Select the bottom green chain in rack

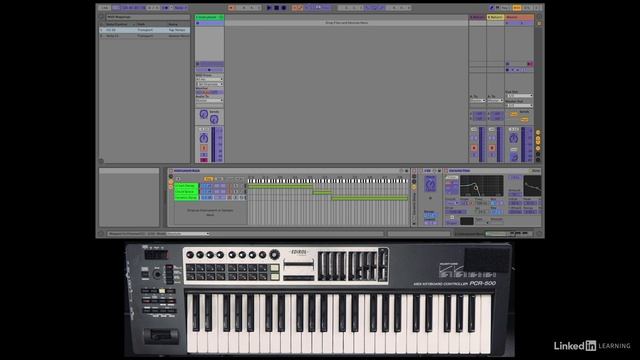click(186, 197)
